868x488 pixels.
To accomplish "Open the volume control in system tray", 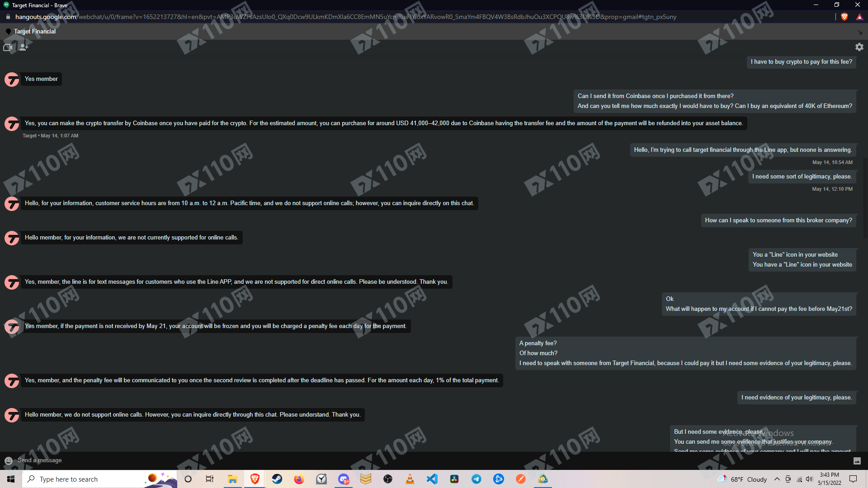I will [x=809, y=479].
